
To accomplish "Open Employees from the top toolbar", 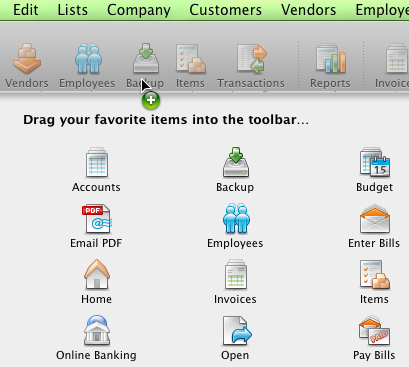I will (x=88, y=59).
